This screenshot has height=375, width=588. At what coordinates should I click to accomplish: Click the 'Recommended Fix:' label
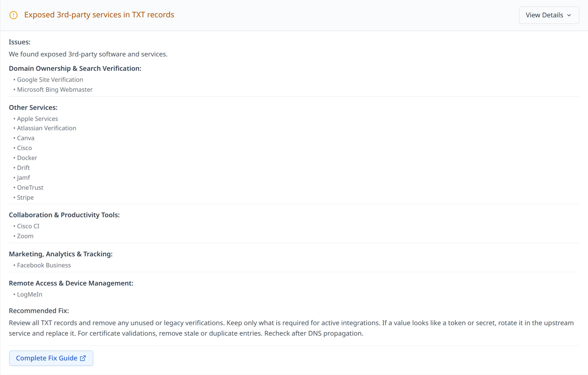[39, 311]
